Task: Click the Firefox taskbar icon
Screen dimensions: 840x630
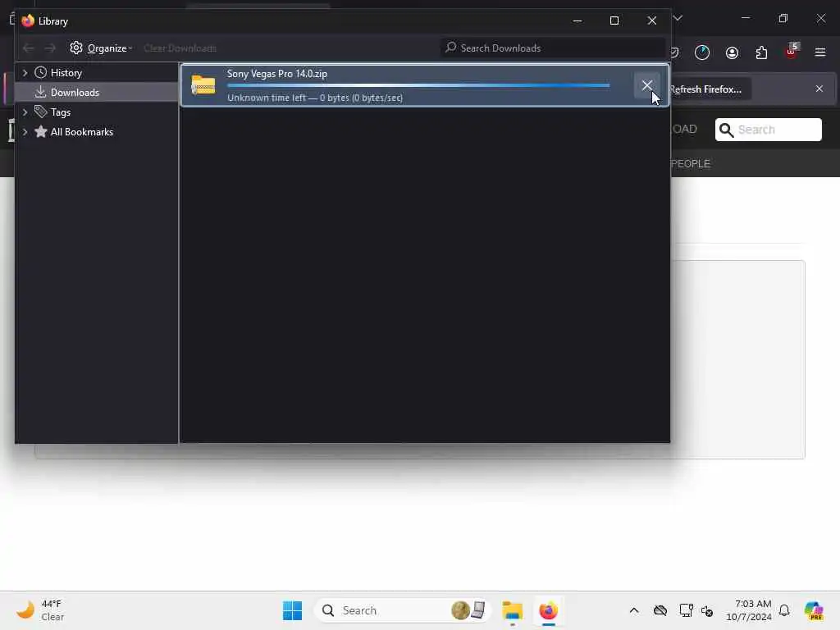Action: tap(548, 610)
